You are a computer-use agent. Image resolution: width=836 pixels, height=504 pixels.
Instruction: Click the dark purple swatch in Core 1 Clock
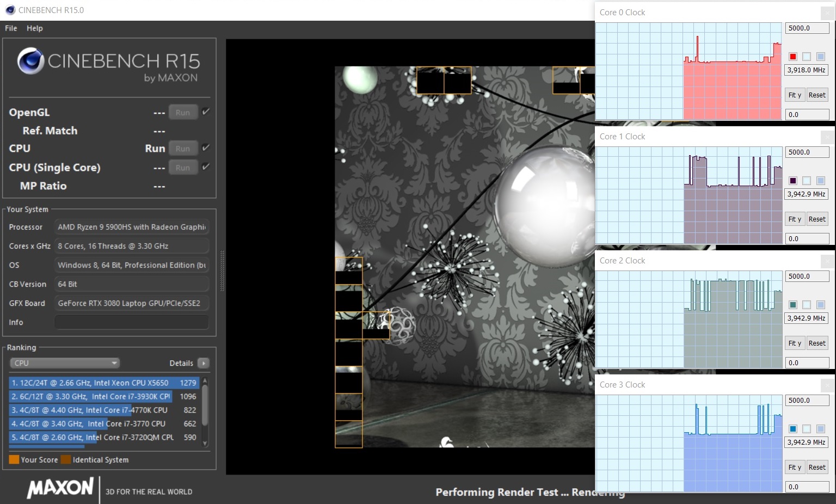pyautogui.click(x=793, y=181)
